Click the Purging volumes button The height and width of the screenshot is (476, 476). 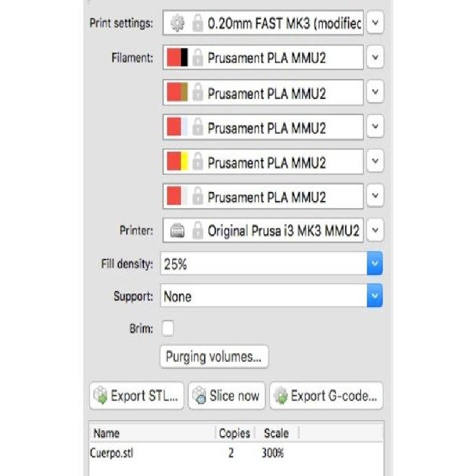point(214,357)
